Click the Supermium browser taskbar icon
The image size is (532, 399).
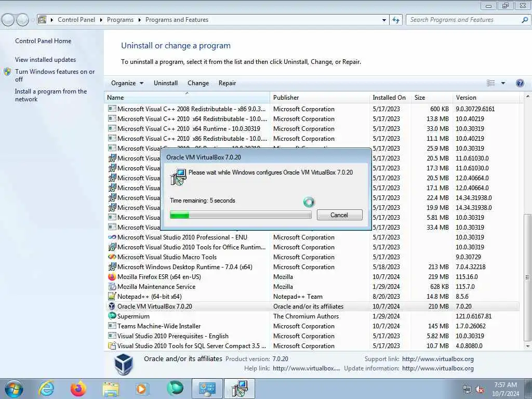175,388
